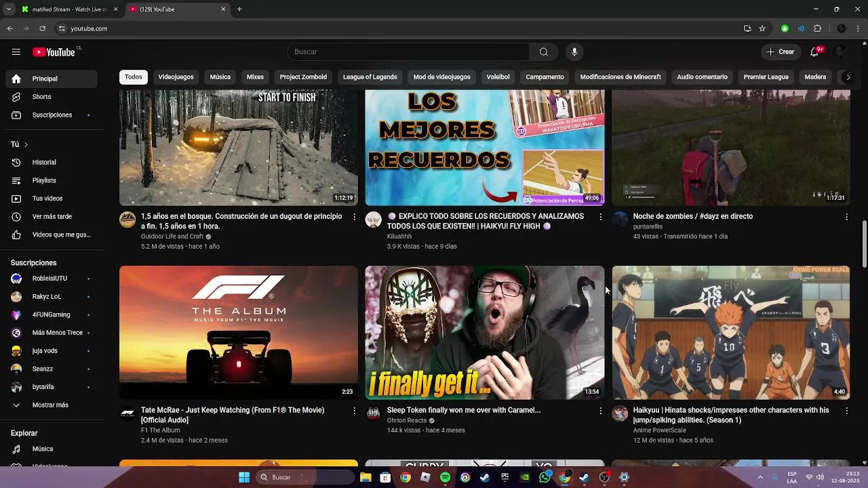Bookmark this page with the star icon
The height and width of the screenshot is (488, 868).
(x=762, y=28)
